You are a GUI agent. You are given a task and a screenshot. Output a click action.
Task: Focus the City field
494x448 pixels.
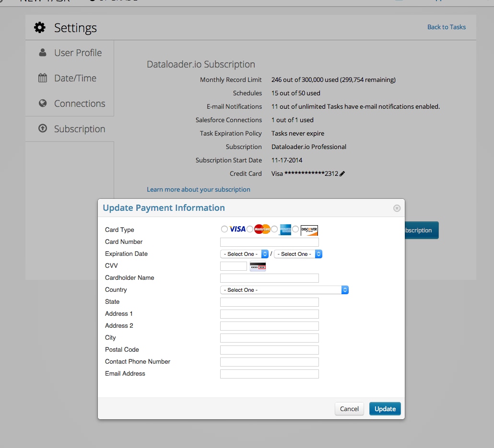tap(270, 338)
